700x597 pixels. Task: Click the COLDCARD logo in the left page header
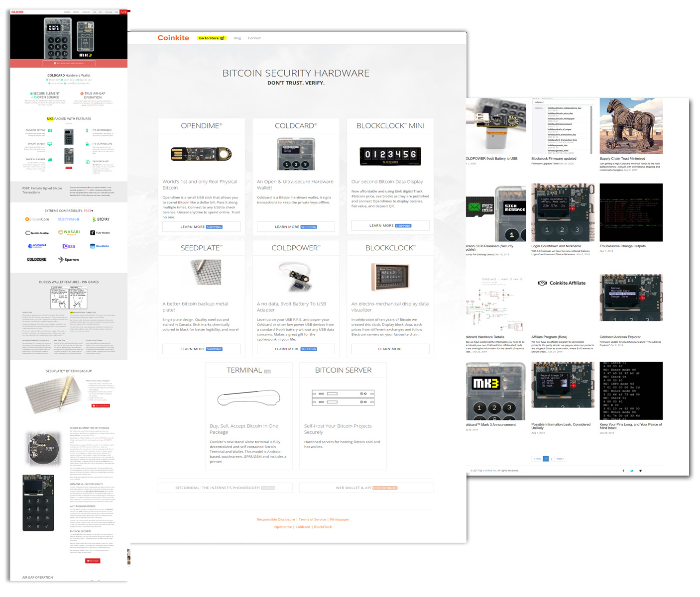point(17,12)
